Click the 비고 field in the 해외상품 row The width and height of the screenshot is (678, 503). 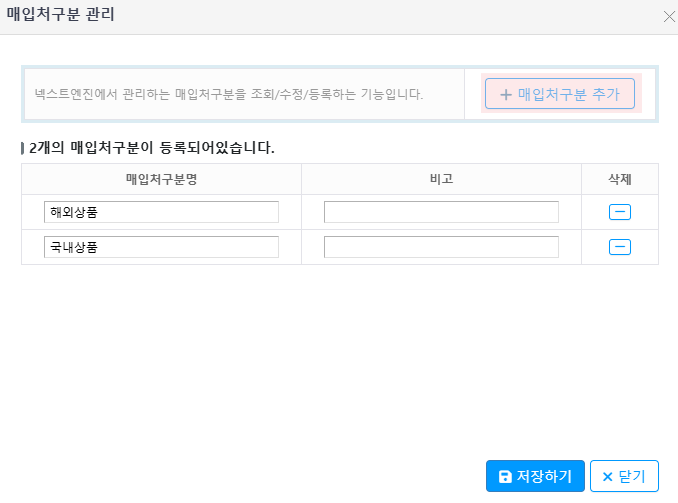click(x=441, y=212)
